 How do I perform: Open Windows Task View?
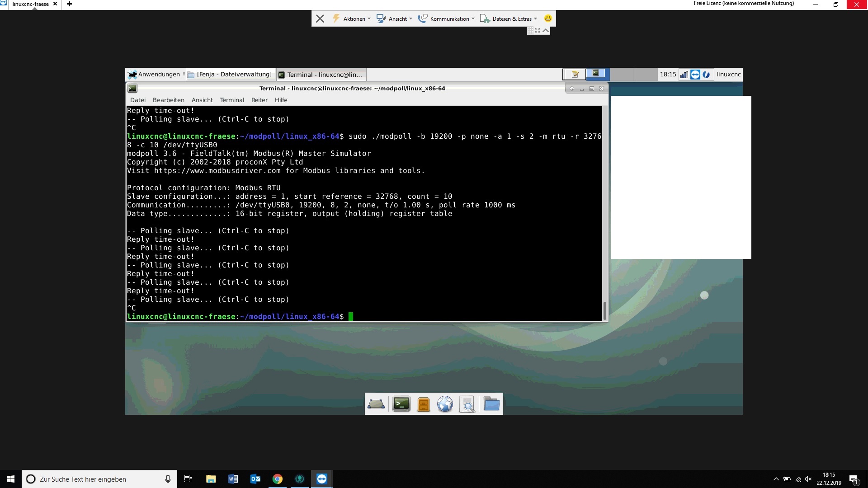188,479
